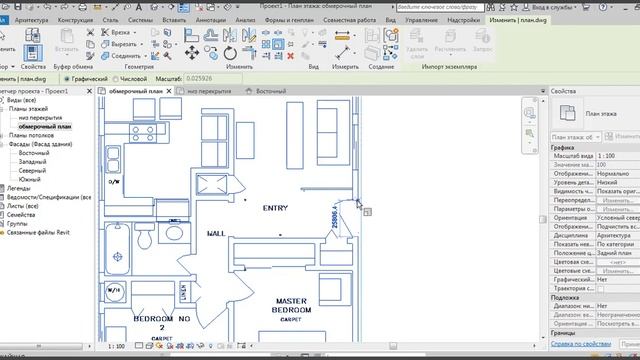640x360 pixels.
Task: Select the Move tool with four arrows
Action: (x=191, y=53)
